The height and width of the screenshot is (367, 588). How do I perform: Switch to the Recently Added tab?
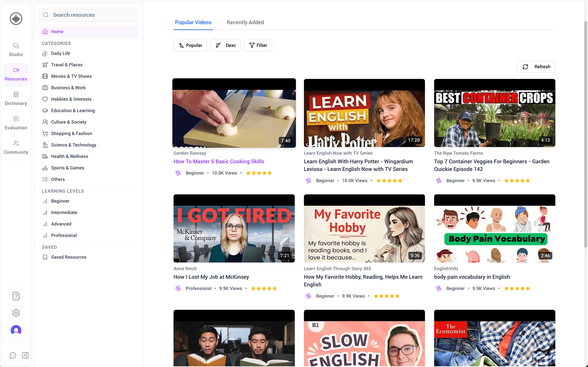point(245,22)
